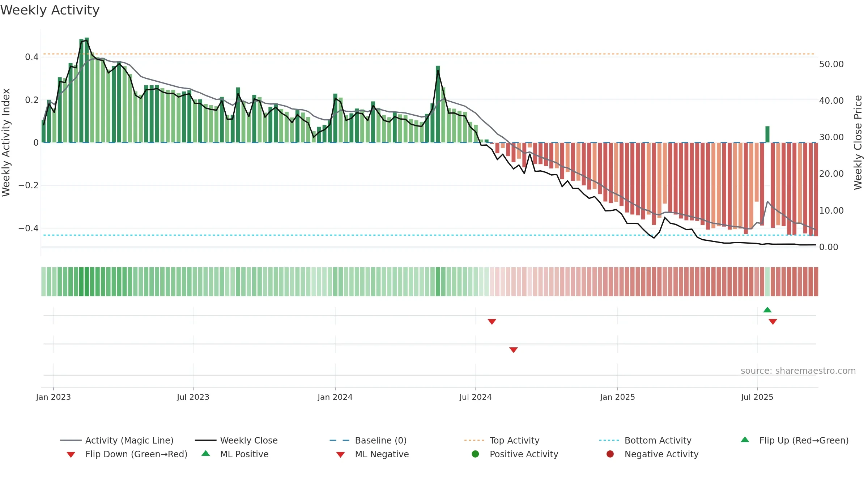Toggle Top Activity legend entry
The height and width of the screenshot is (488, 868).
coord(502,440)
